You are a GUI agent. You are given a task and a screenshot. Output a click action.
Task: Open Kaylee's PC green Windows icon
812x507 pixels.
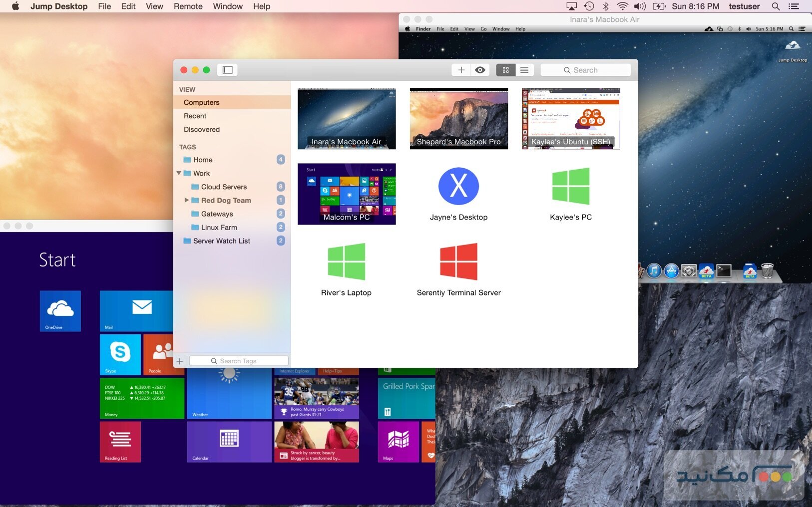tap(571, 186)
